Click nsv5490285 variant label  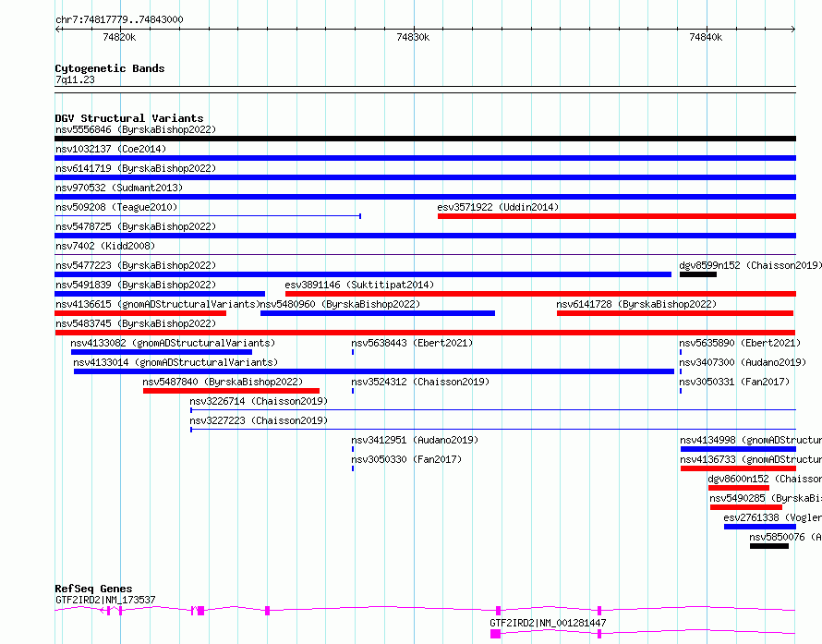point(766,498)
